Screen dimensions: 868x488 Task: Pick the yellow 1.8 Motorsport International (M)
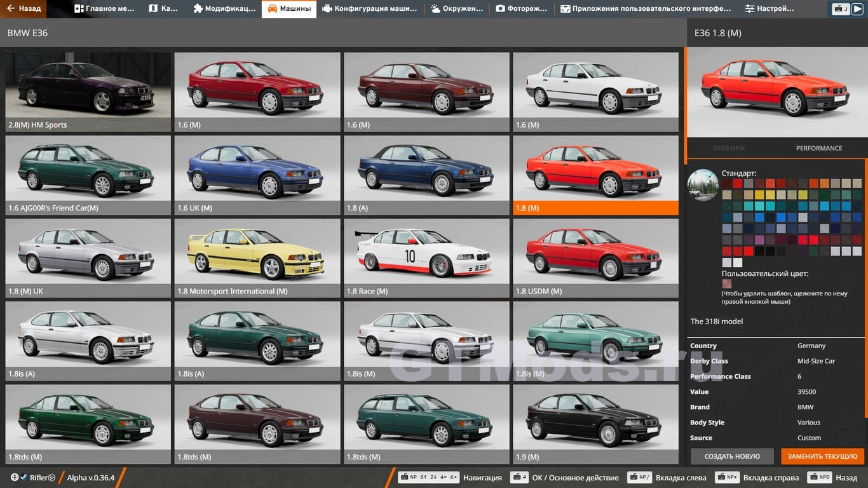point(257,258)
